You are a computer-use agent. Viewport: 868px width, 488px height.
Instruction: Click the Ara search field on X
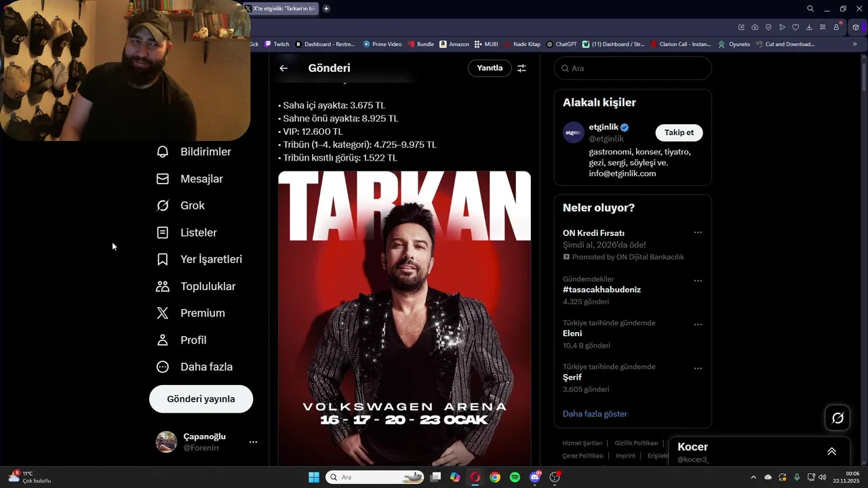click(633, 68)
